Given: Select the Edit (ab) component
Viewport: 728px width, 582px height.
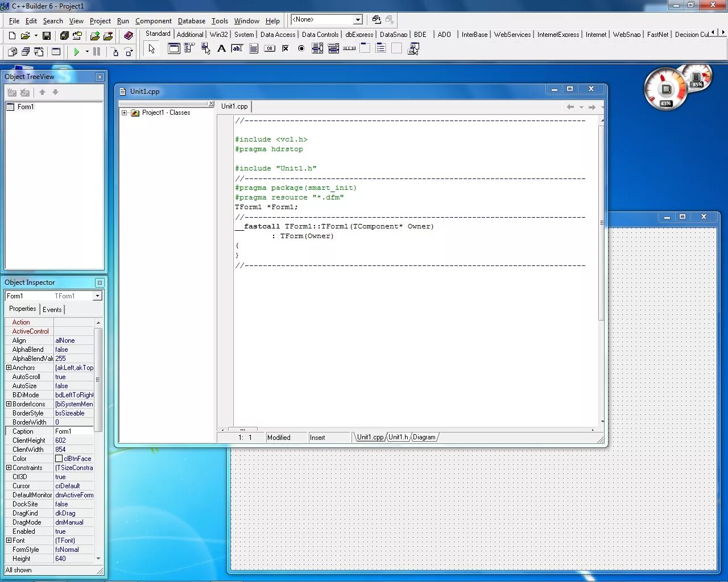Looking at the screenshot, I should coord(238,48).
